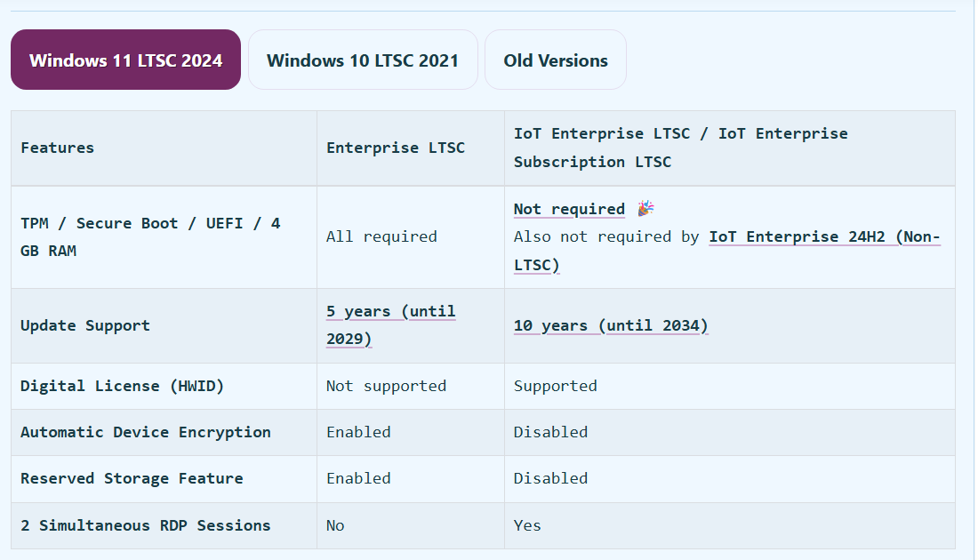
Task: Click the "Also not required by" text
Action: (606, 237)
